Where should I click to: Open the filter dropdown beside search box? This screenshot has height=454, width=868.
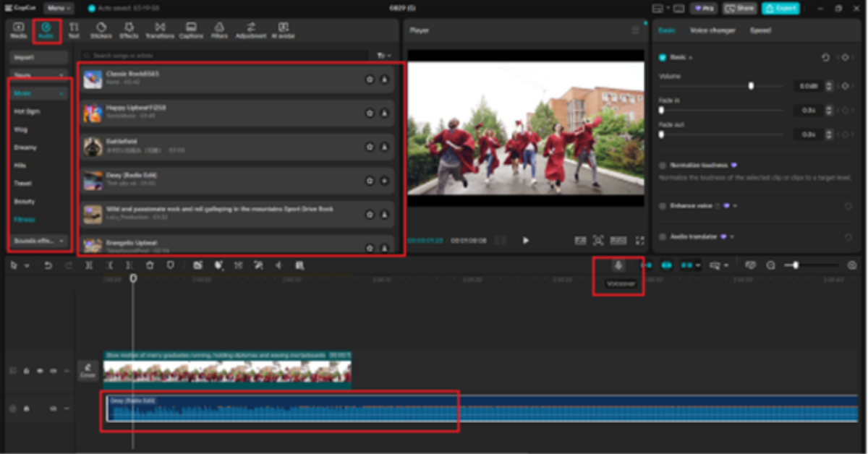(384, 56)
